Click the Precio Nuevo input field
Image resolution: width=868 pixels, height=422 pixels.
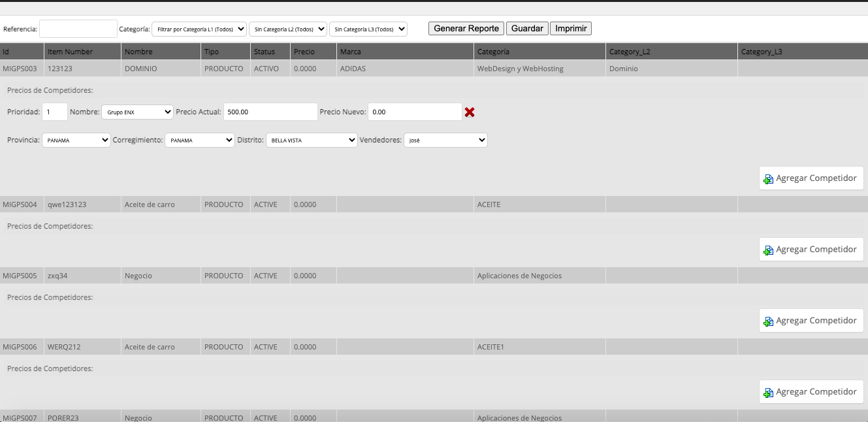(415, 112)
